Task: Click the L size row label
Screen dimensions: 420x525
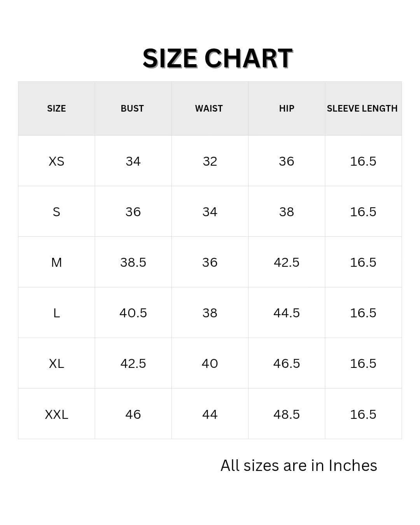Action: (x=56, y=313)
